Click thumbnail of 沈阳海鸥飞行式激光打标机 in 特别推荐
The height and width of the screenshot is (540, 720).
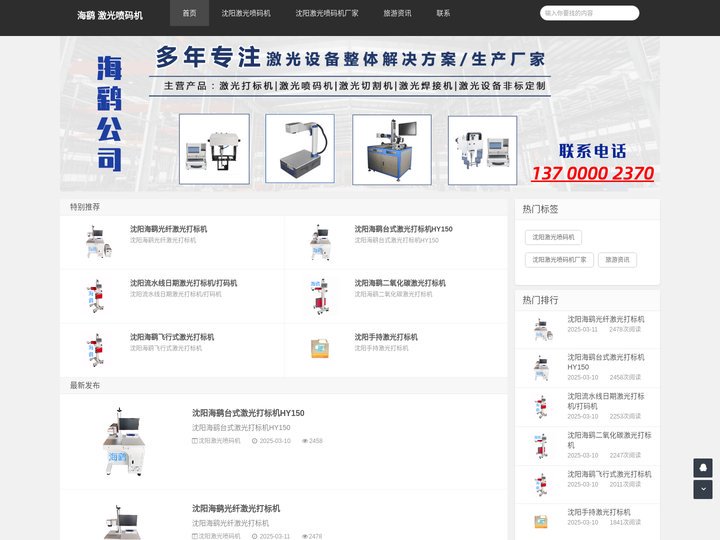(x=96, y=350)
